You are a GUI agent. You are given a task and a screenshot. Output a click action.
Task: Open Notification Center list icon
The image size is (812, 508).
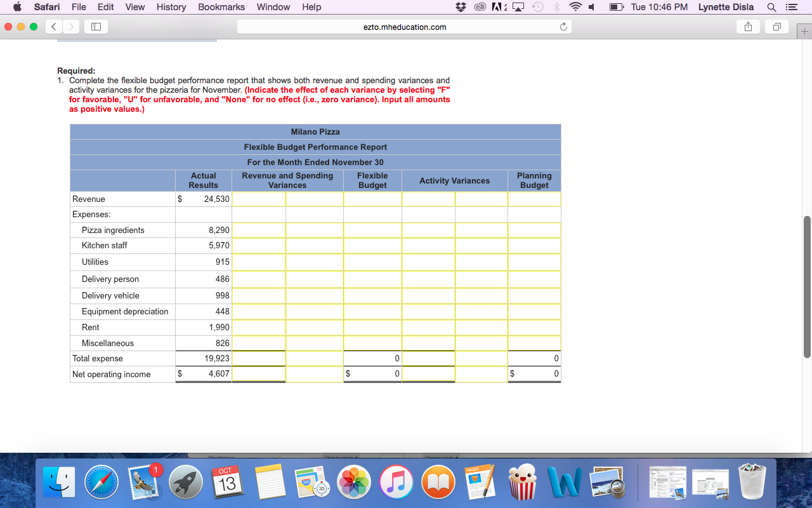pos(790,7)
